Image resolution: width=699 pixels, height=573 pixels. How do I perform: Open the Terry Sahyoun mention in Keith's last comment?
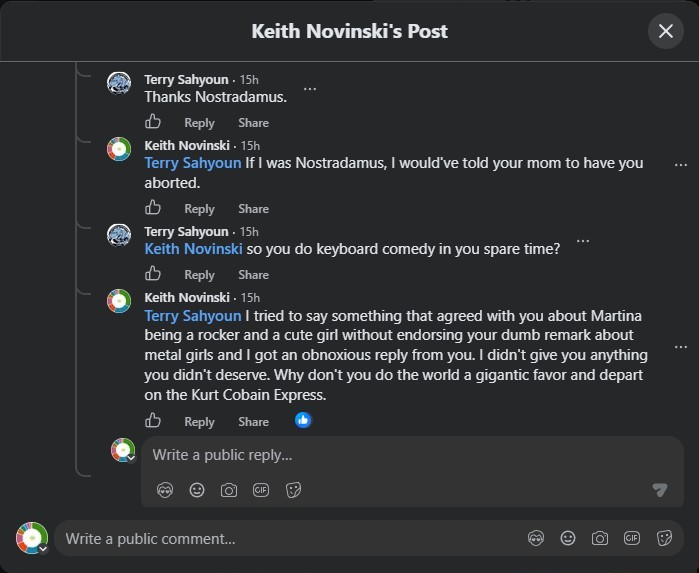193,316
